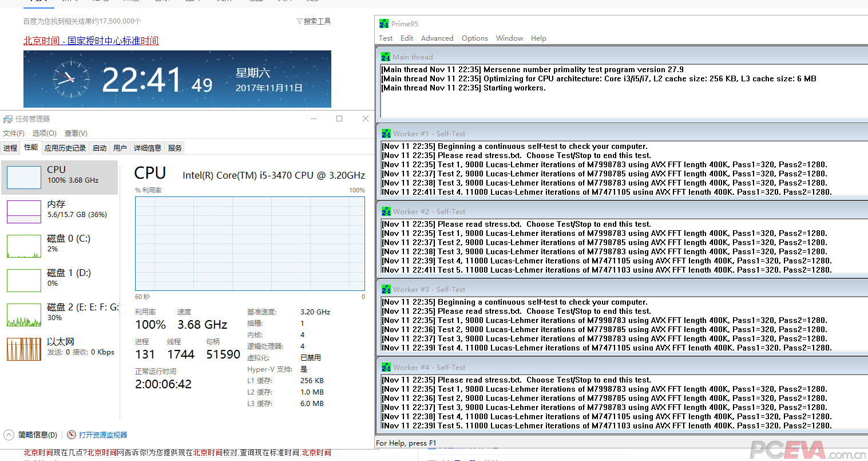Open the Prime95 Advanced menu
This screenshot has width=868, height=461.
coord(437,38)
